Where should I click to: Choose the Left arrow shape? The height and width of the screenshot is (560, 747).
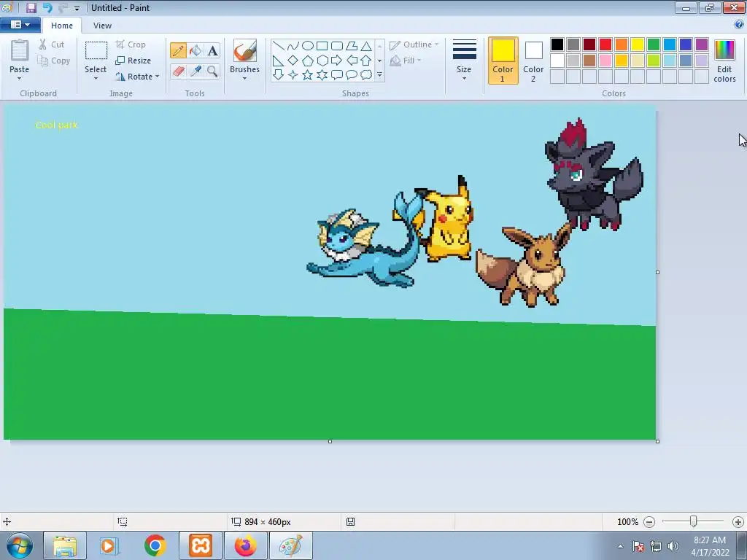click(x=352, y=61)
